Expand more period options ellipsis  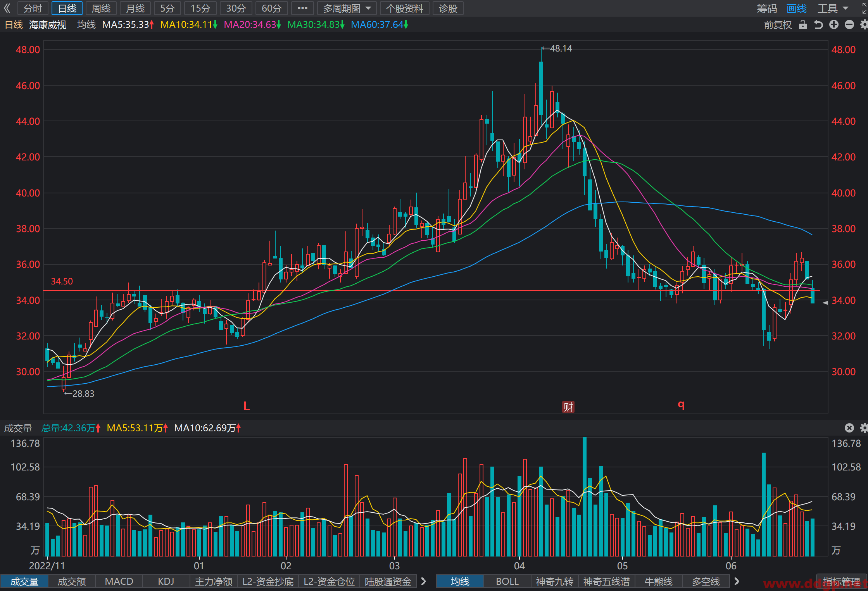click(x=302, y=8)
